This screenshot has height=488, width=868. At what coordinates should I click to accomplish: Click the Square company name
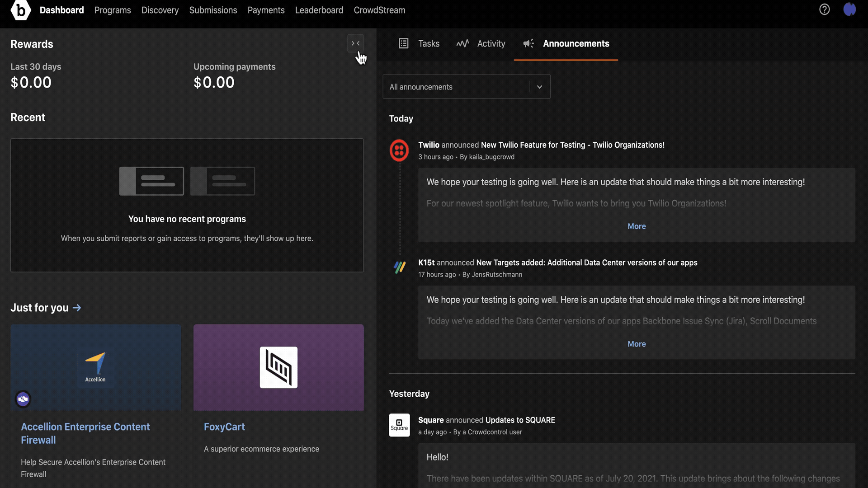[431, 420]
